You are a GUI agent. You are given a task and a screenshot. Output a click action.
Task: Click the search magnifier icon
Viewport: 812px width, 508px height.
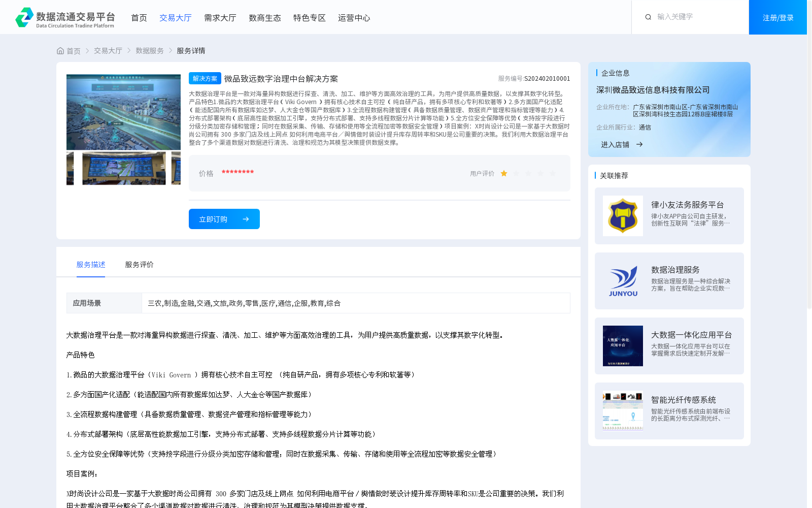(x=648, y=17)
